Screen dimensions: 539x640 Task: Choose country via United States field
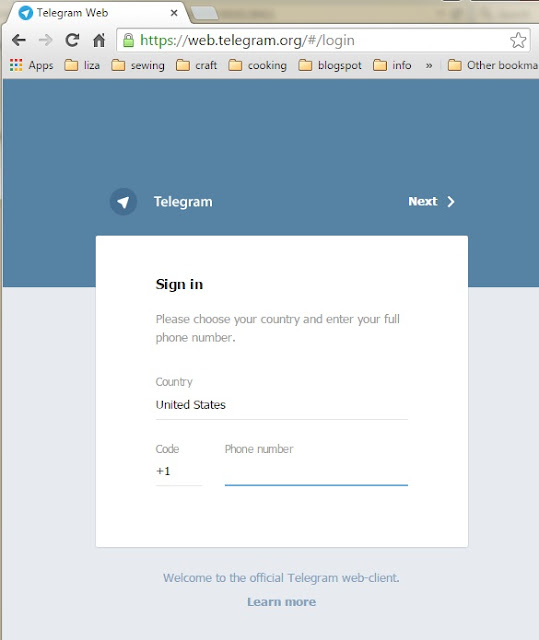coord(282,405)
